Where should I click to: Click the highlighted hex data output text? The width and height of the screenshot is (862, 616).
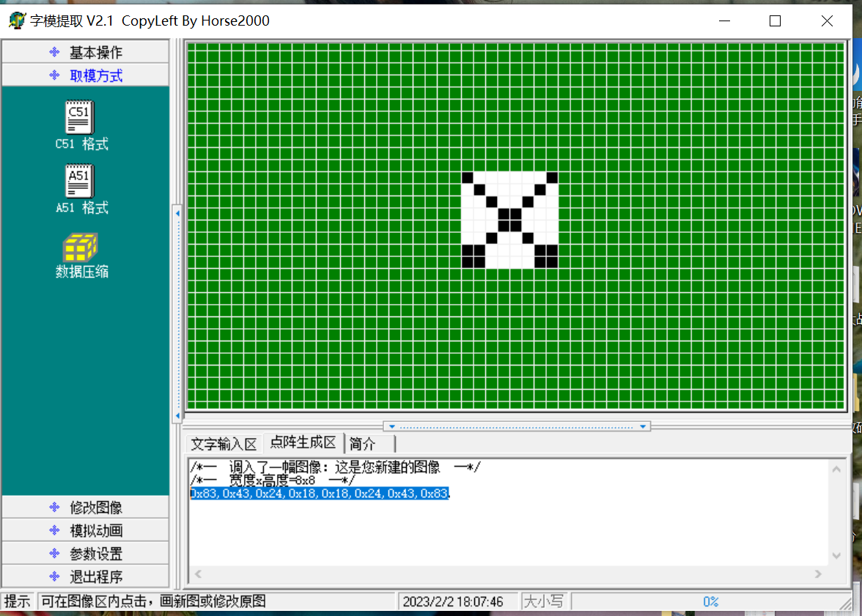click(x=320, y=494)
